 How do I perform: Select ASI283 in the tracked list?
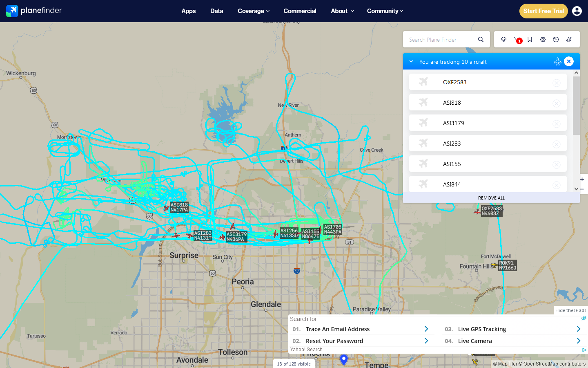[488, 143]
